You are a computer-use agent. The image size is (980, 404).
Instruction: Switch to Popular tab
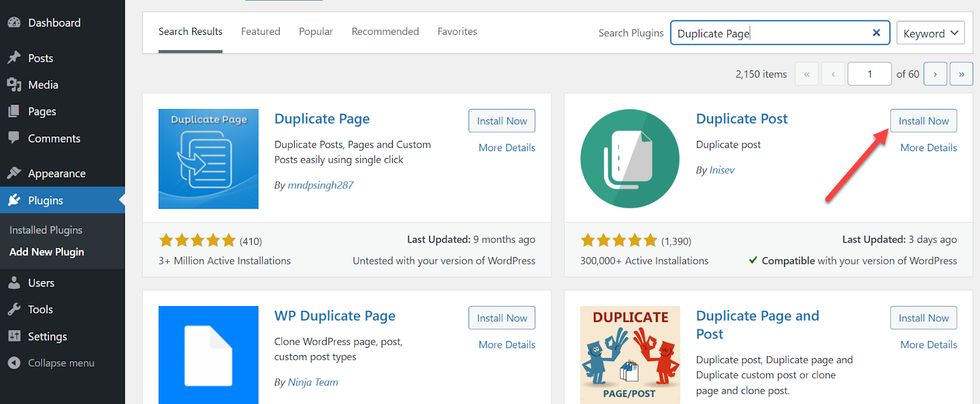(315, 31)
